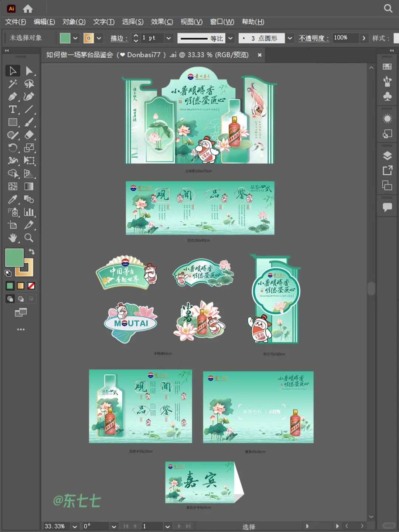Open the 文字(T) menu
Screen dimensions: 399x532
(104, 22)
